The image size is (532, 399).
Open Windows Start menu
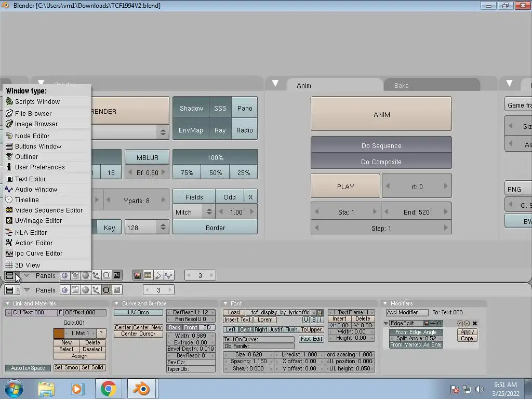point(14,389)
